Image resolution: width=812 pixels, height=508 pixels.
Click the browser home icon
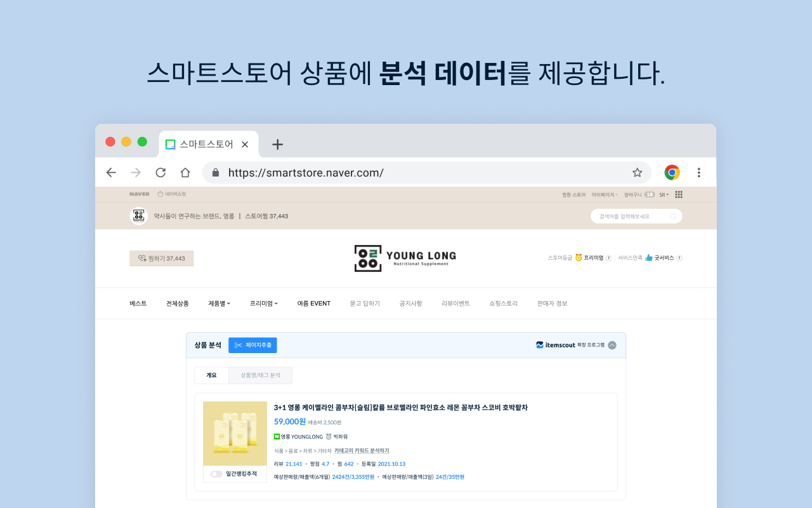click(184, 172)
